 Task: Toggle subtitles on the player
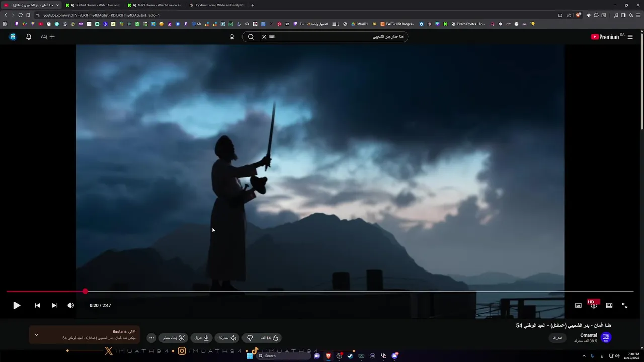click(x=578, y=305)
